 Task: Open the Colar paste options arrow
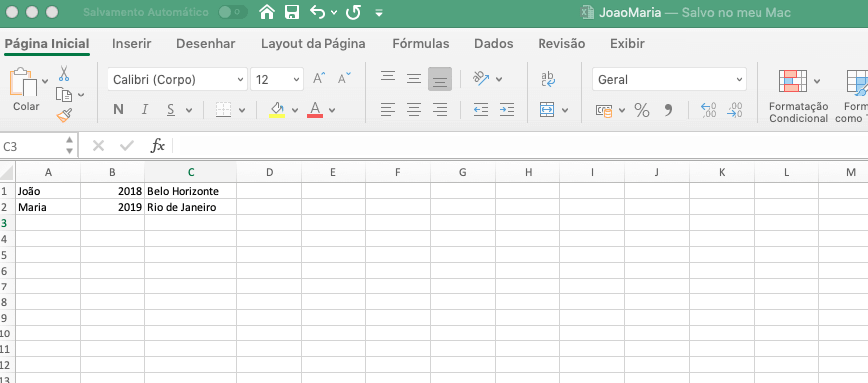(x=45, y=81)
